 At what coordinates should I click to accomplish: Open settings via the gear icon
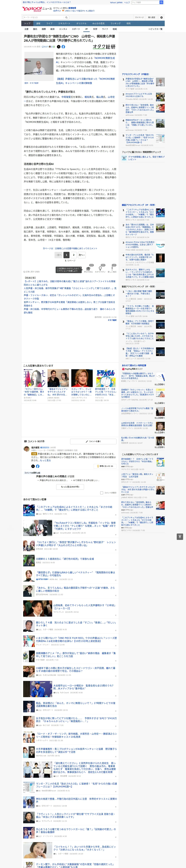(161, 18)
